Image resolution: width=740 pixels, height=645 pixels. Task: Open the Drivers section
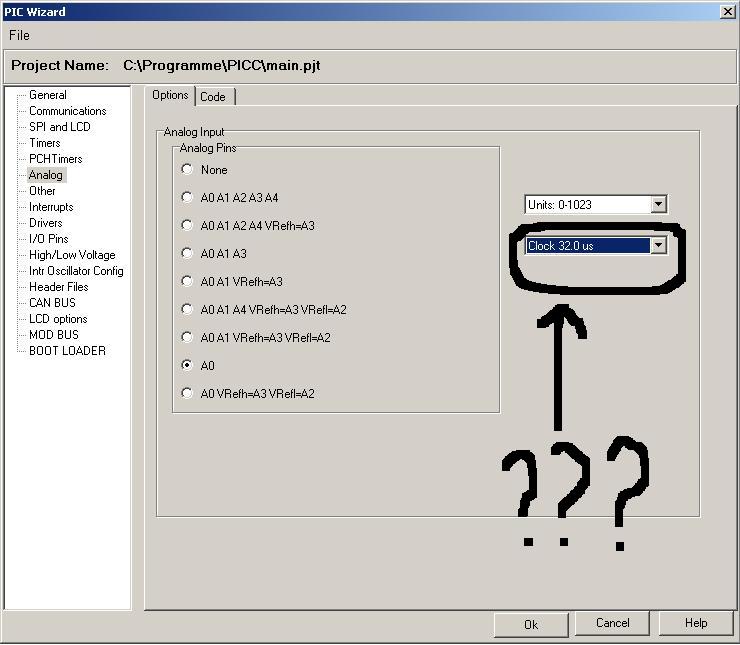(45, 223)
